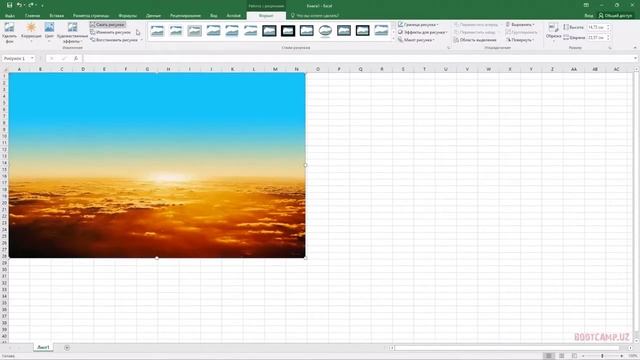Click Сжать рисунки (compress pictures)

[x=107, y=24]
